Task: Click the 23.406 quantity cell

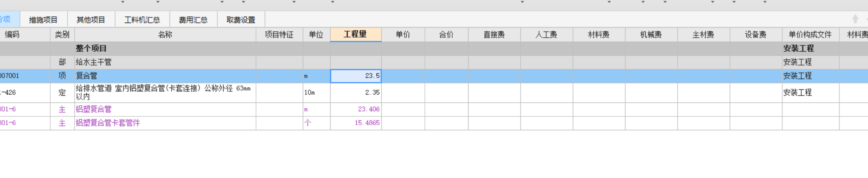Action: [x=356, y=109]
